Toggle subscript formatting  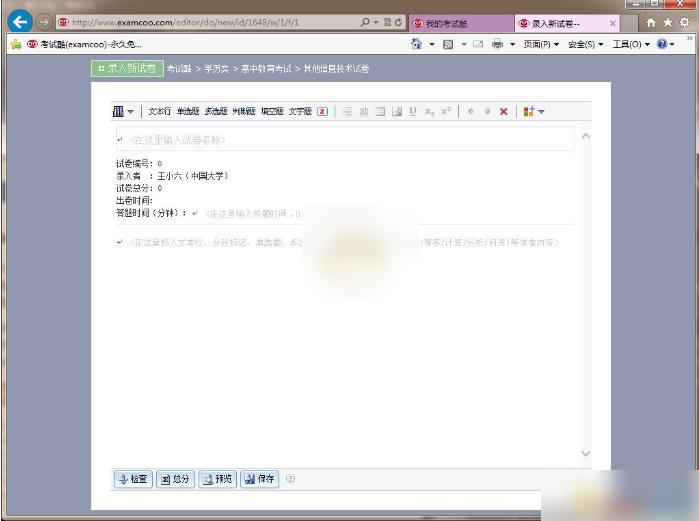(429, 111)
